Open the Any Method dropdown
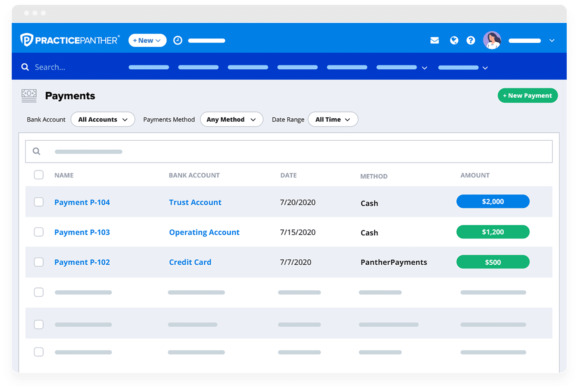The height and width of the screenshot is (392, 579). point(231,119)
